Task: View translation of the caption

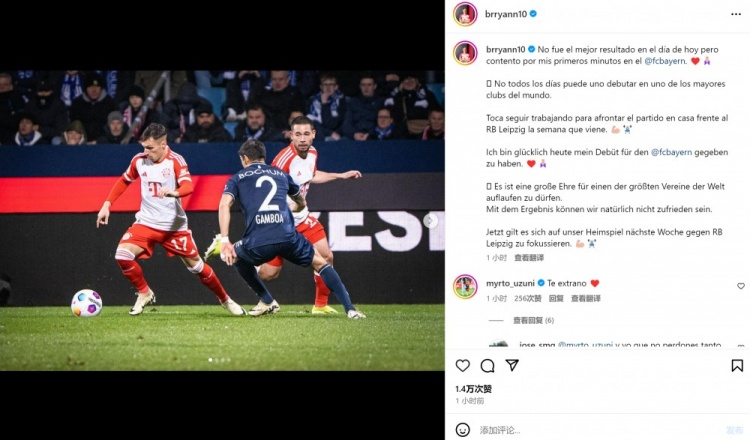Action: pos(529,258)
